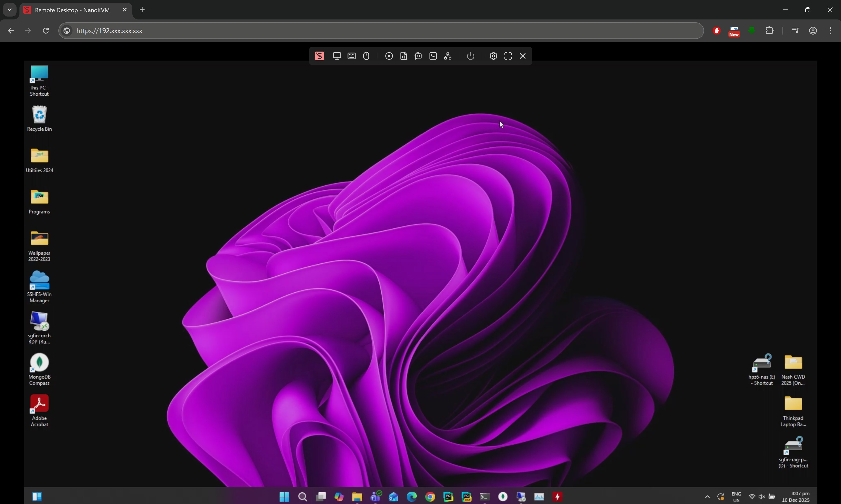Open Wake-on-LAN network icon in toolbar
This screenshot has width=841, height=504.
(448, 56)
